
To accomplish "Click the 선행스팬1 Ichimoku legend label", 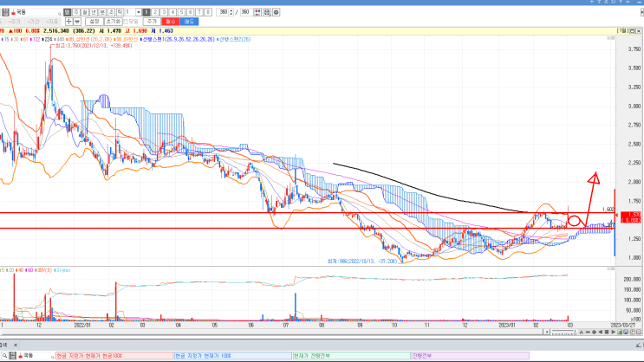I will [x=178, y=39].
